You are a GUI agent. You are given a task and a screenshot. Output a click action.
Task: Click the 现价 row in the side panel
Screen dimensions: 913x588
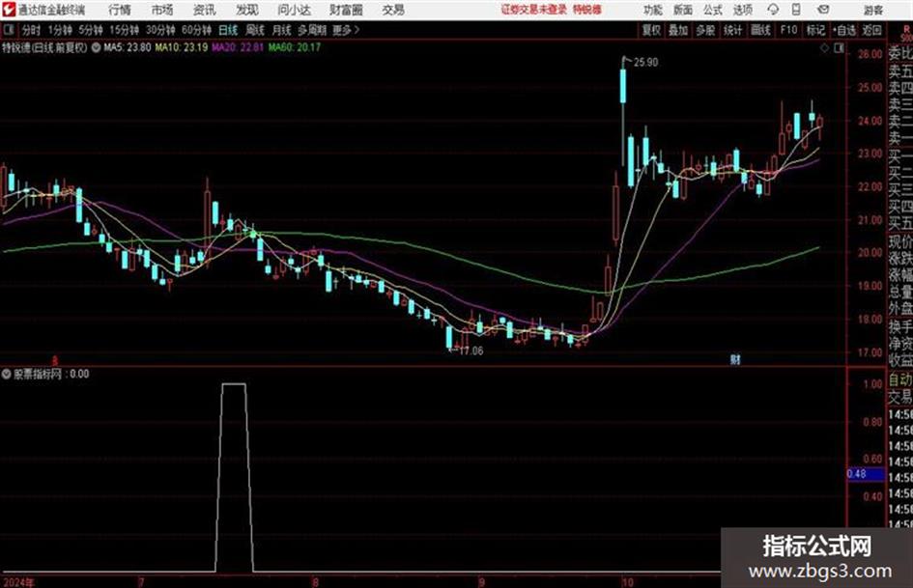coord(900,241)
